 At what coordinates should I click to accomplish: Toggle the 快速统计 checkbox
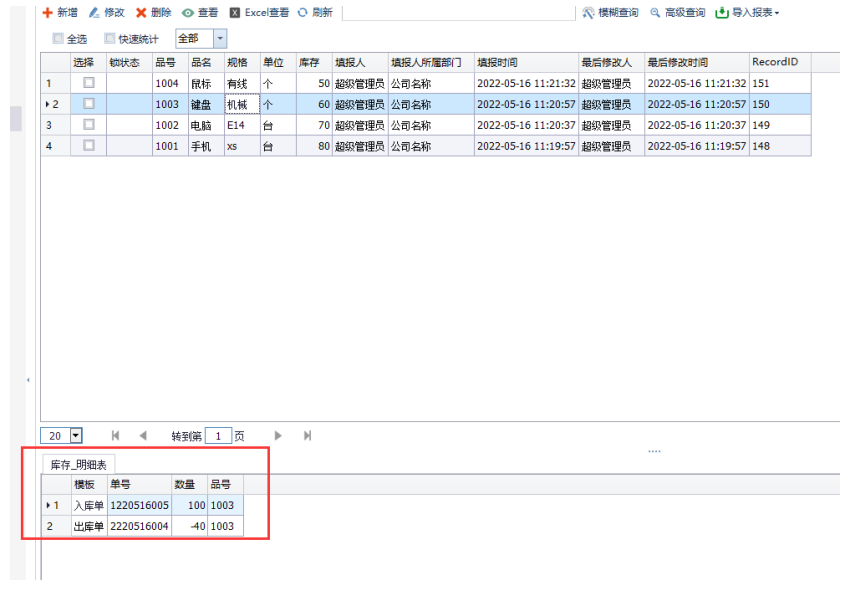110,39
